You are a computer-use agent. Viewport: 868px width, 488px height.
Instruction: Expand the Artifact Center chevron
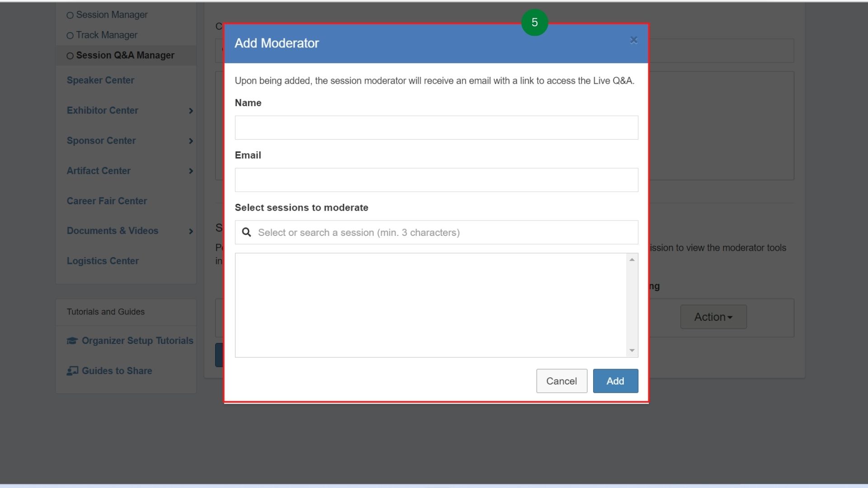coord(191,171)
